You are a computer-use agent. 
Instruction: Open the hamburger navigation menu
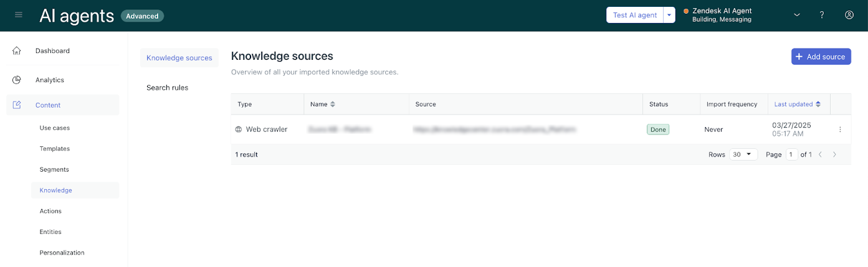pos(19,15)
